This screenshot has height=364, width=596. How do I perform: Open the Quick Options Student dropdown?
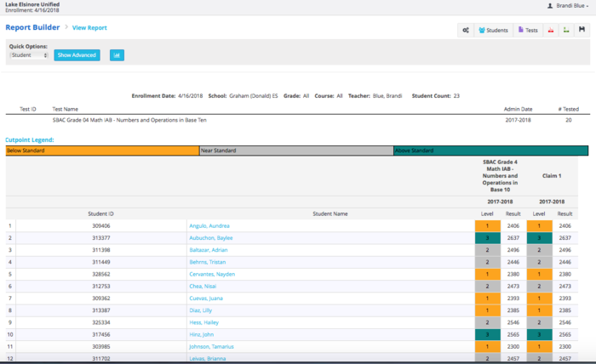[x=29, y=55]
